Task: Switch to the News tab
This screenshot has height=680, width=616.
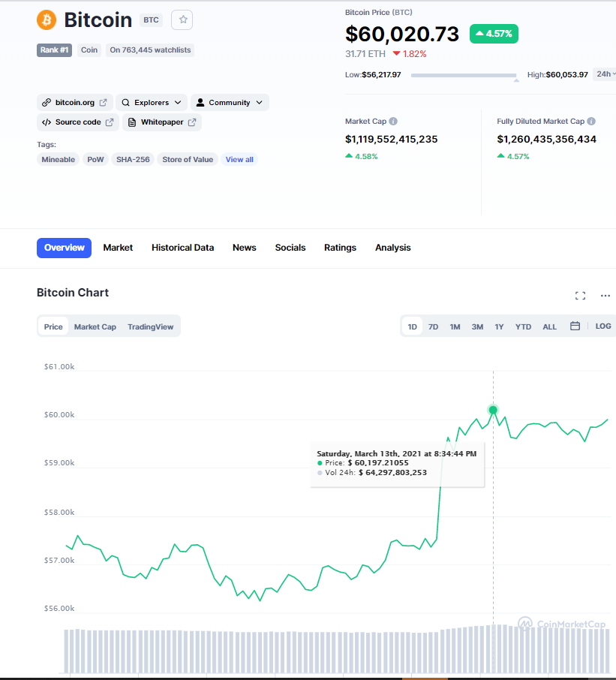Action: point(244,248)
